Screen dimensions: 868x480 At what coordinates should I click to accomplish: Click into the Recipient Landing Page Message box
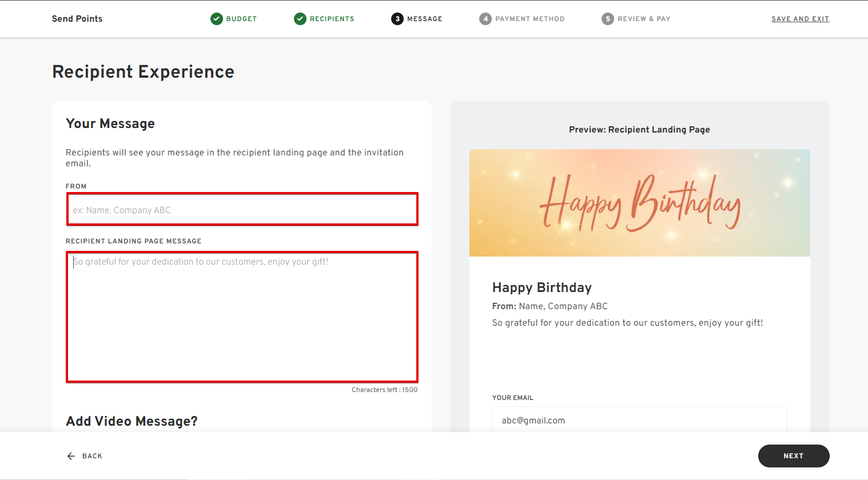pos(242,317)
